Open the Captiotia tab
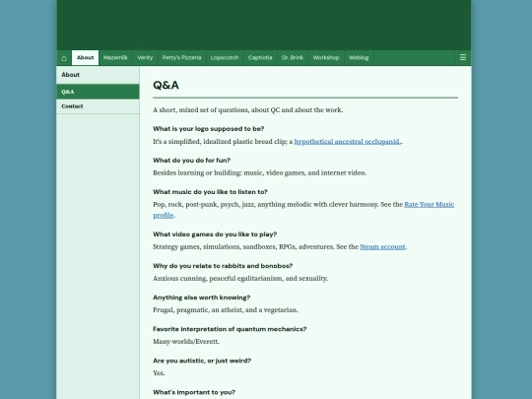The image size is (532, 399). (x=260, y=58)
